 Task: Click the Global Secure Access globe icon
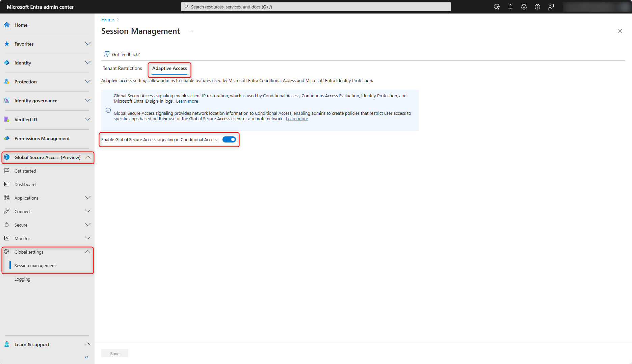click(x=7, y=157)
